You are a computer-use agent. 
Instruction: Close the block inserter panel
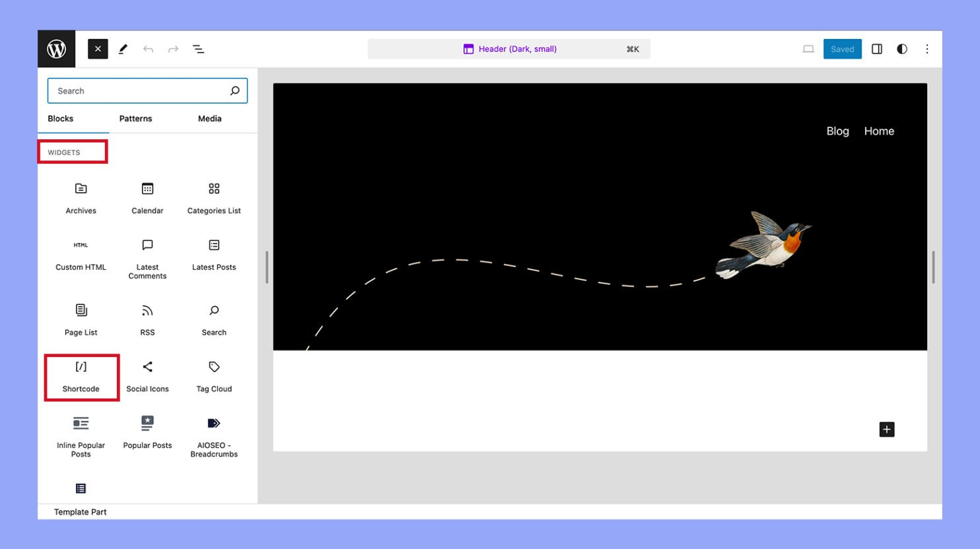(x=98, y=49)
